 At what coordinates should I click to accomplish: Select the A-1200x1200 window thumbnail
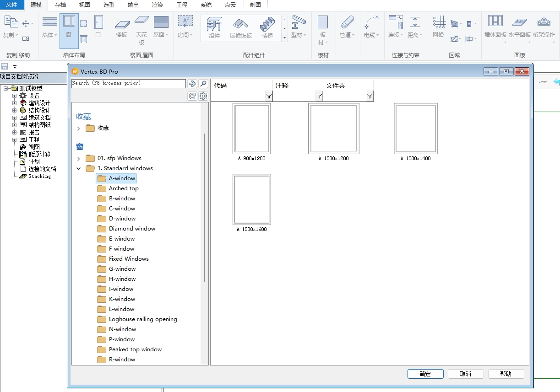(334, 129)
